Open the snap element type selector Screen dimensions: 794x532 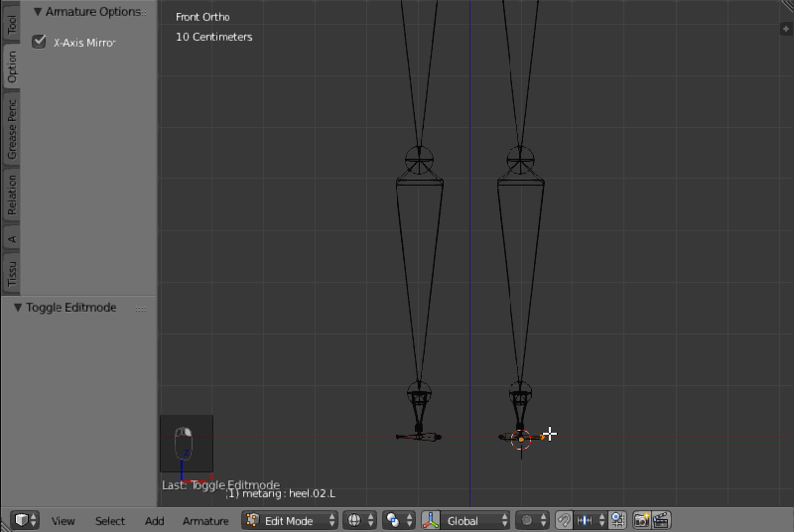click(x=591, y=520)
